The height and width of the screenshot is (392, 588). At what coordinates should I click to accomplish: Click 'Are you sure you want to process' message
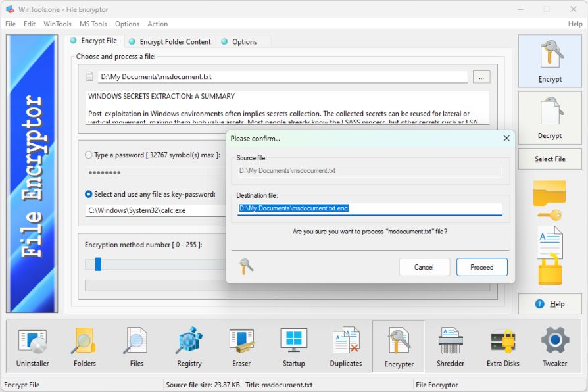pos(370,232)
